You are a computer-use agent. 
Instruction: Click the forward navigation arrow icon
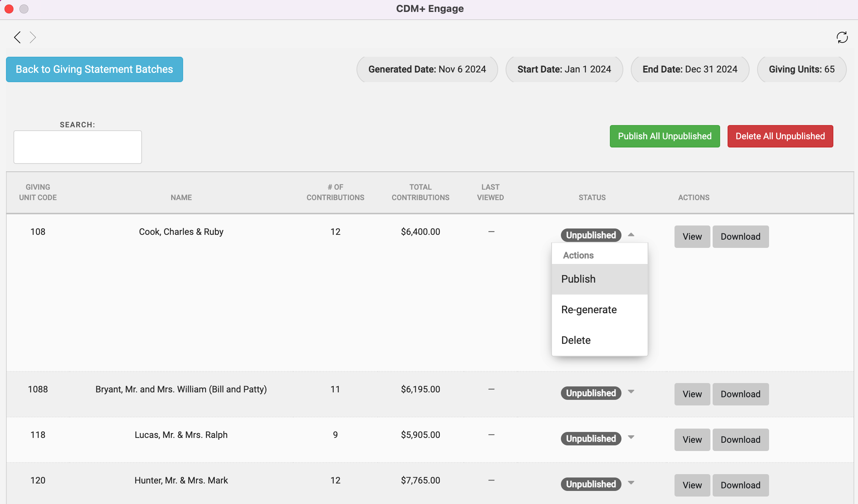click(x=33, y=37)
